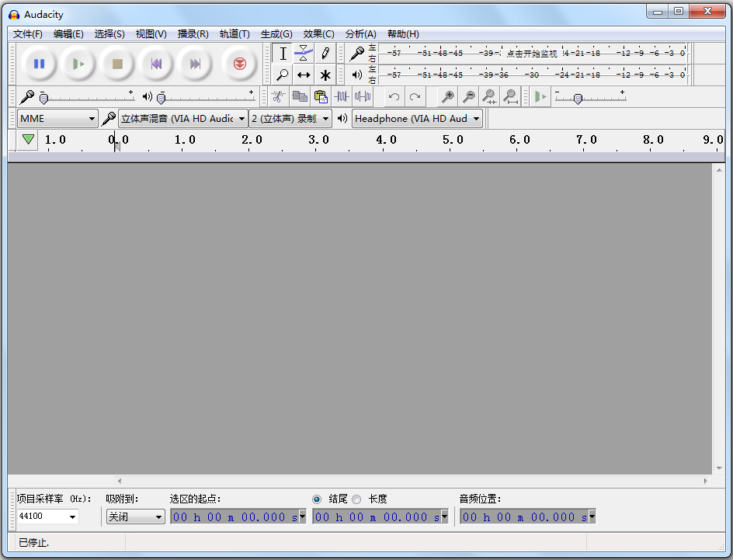Click the playback speed slider thumb
733x560 pixels.
[578, 99]
